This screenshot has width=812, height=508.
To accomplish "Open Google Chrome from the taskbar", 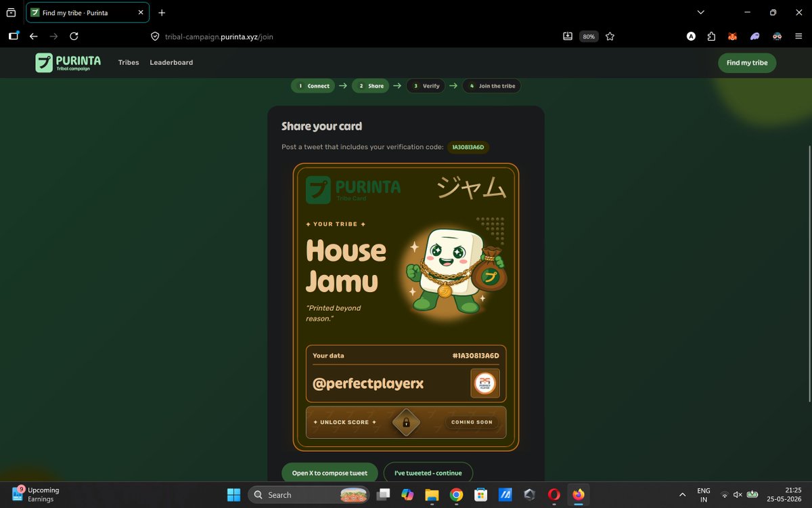I will [456, 494].
